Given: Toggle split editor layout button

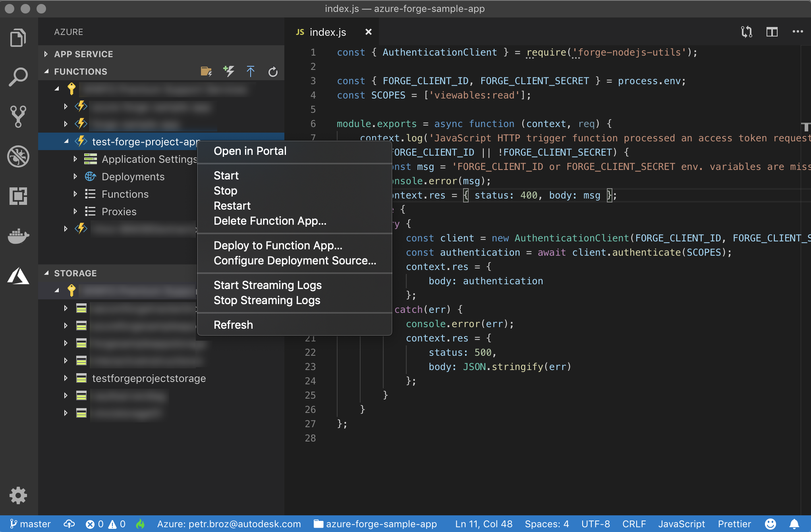Looking at the screenshot, I should coord(772,32).
